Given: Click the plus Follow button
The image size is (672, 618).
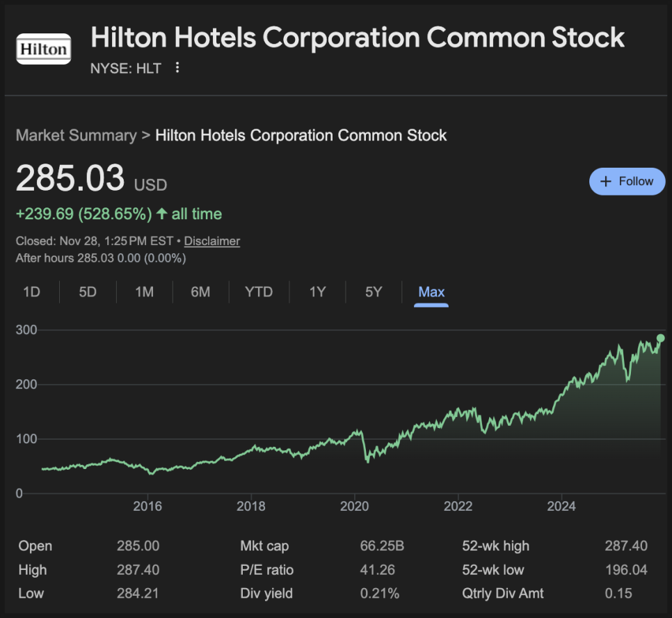Looking at the screenshot, I should 627,181.
